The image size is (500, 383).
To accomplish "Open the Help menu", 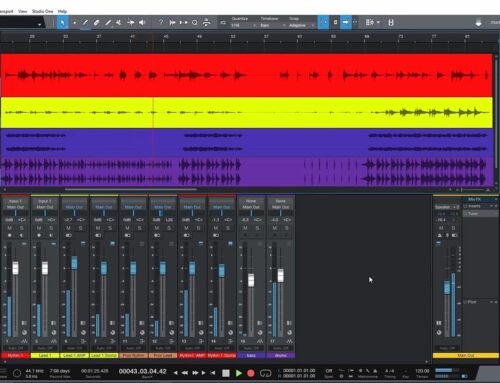I will [62, 11].
